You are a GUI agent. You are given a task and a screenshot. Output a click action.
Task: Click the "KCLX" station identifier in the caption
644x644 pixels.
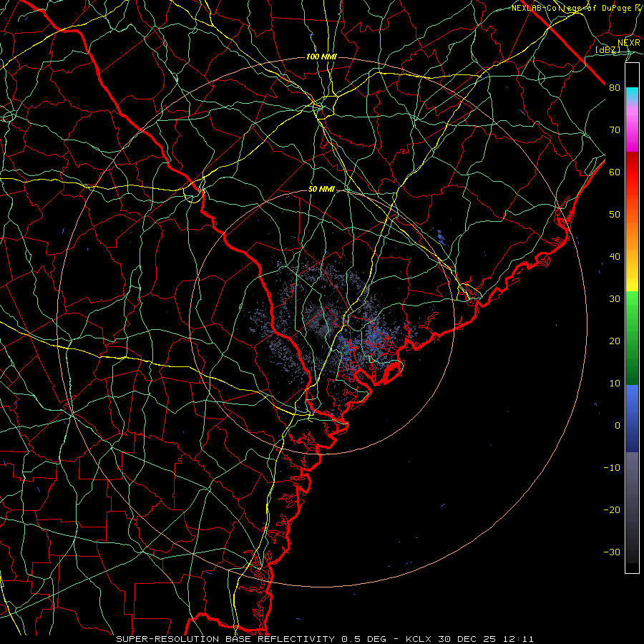pos(420,639)
